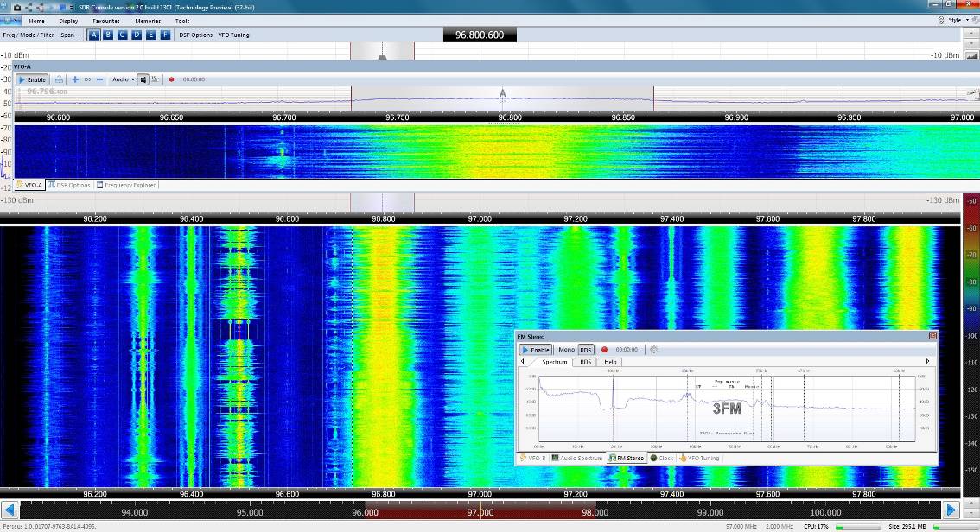Open the Favourites menu
The image size is (980, 532).
coord(106,21)
